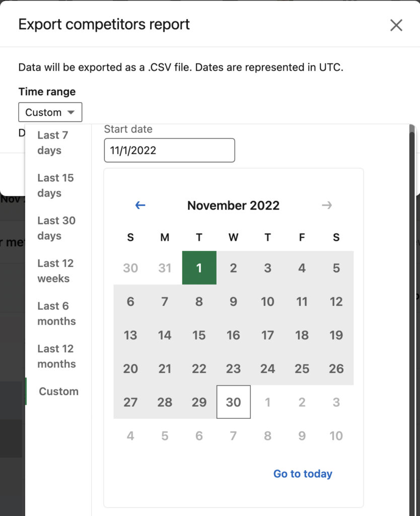Click the Go to today link

tap(302, 474)
